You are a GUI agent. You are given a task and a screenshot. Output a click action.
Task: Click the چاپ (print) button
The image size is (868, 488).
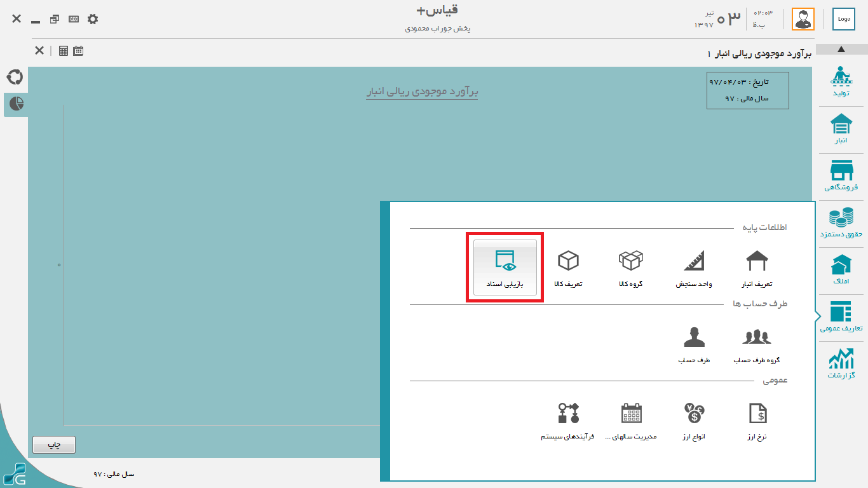coord(54,445)
